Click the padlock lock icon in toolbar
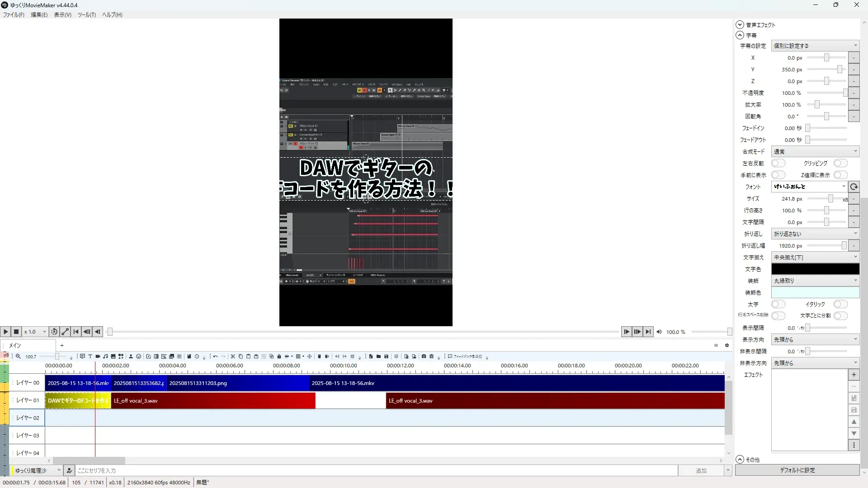 click(x=279, y=357)
